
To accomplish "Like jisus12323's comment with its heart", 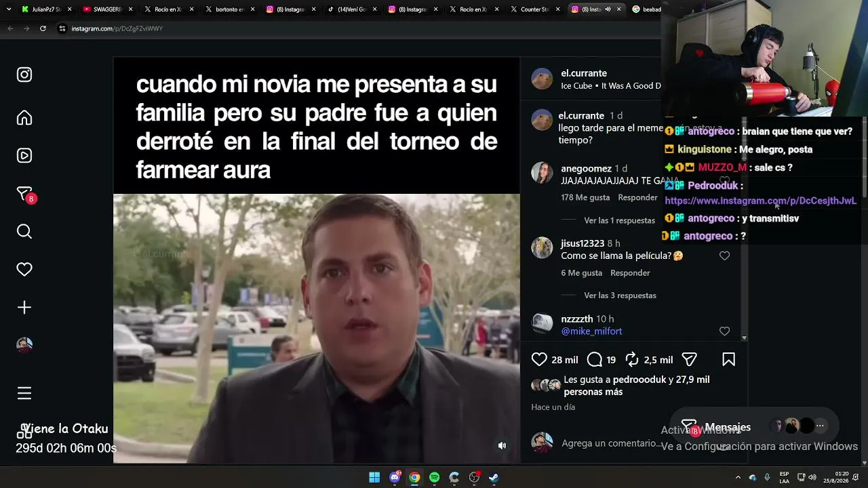I will coord(724,256).
